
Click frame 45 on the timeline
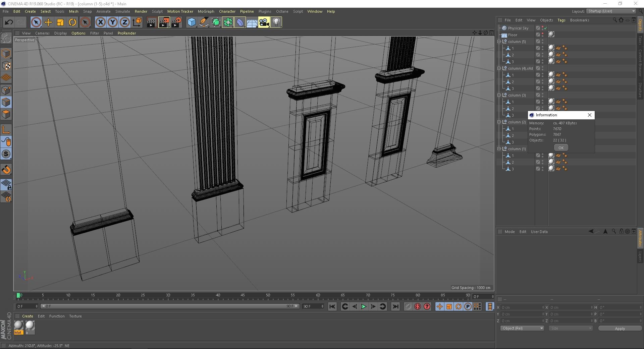pyautogui.click(x=243, y=295)
